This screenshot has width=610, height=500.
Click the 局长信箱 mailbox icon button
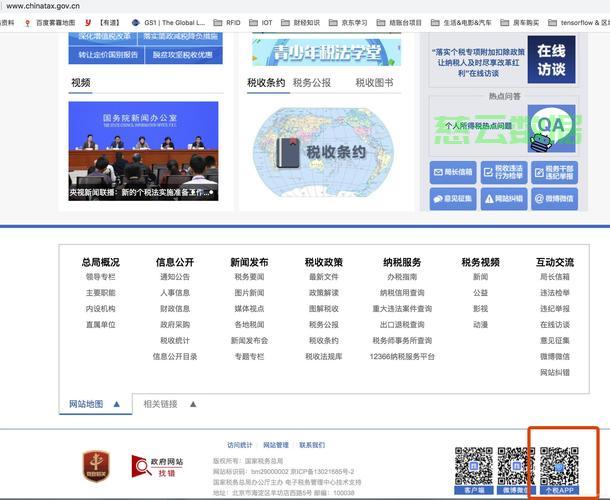[453, 172]
